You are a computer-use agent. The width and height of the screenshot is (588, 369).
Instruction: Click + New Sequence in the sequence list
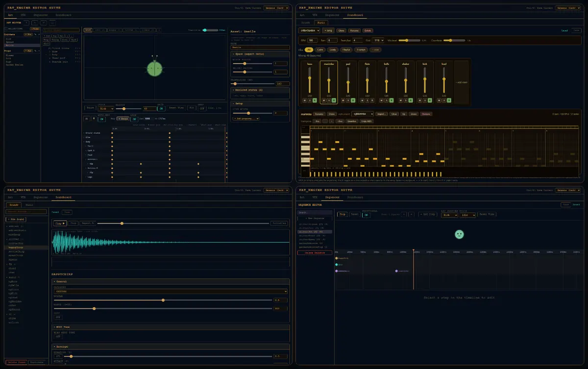click(315, 218)
